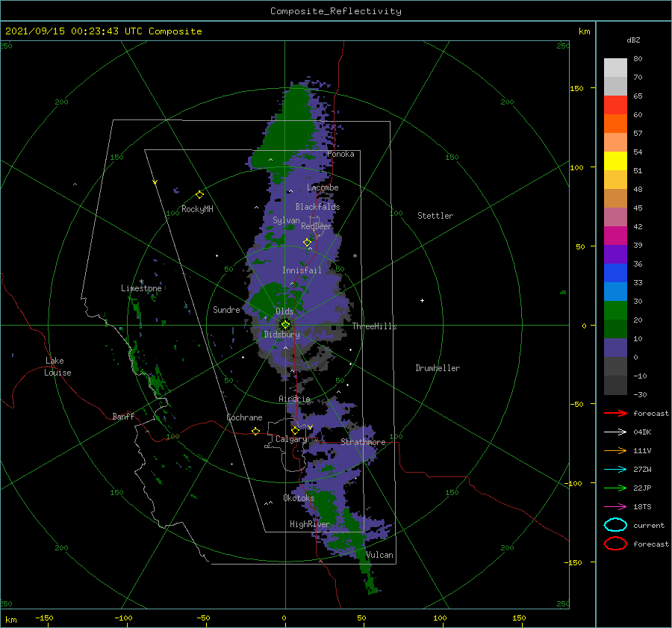
Task: Click the white 04DK arrow icon
Action: 615,432
